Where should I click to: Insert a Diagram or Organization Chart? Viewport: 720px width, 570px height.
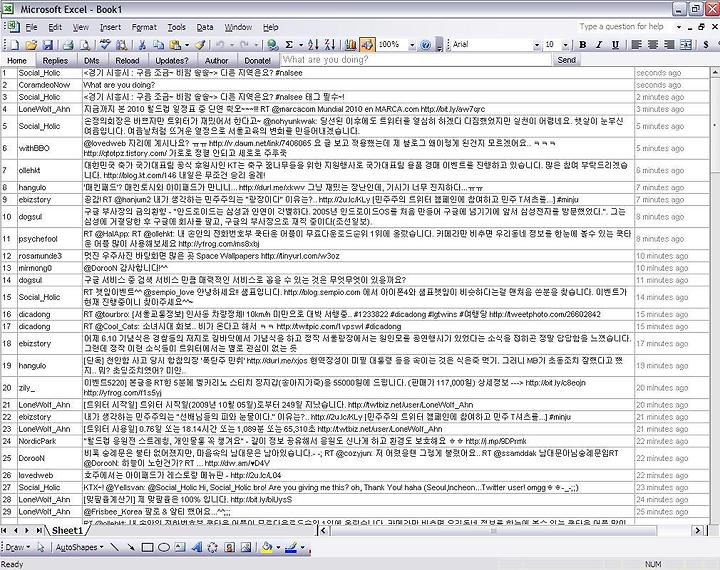pos(213,547)
